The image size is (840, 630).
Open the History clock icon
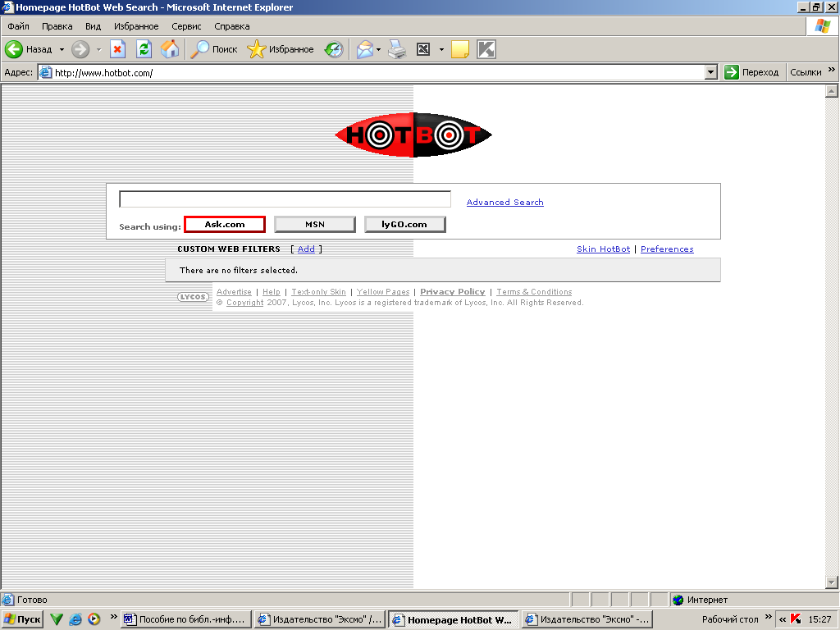[x=334, y=49]
